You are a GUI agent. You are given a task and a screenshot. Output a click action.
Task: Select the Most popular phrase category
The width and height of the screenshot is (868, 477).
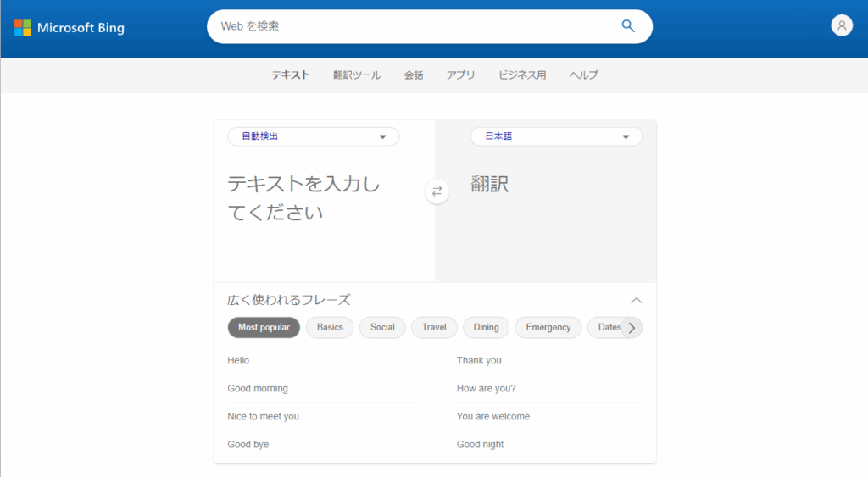(x=264, y=328)
